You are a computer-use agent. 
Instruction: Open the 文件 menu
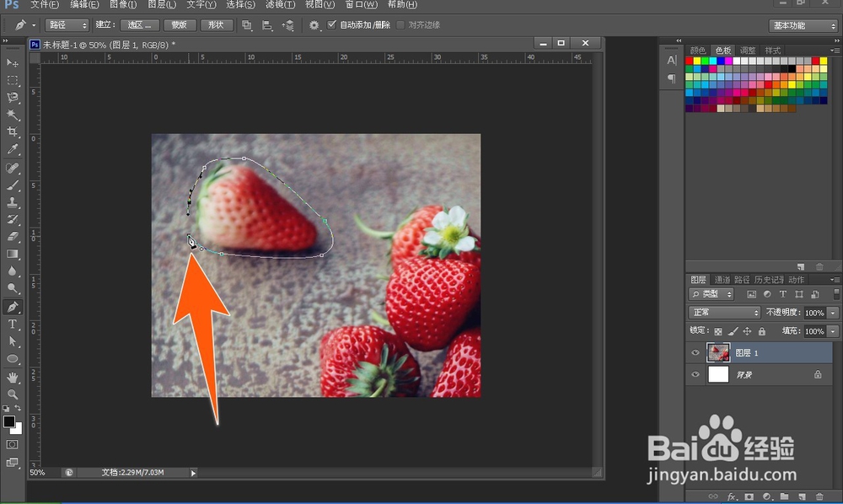pyautogui.click(x=44, y=4)
